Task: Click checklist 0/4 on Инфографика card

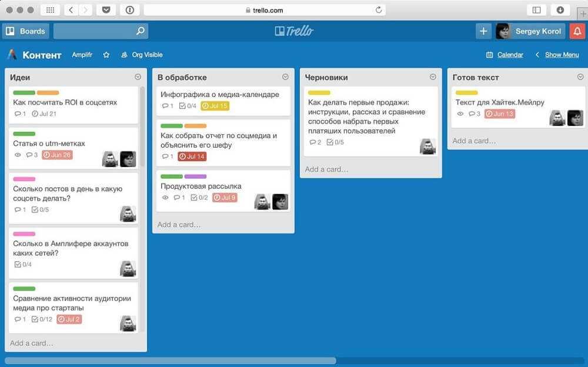Action: (188, 106)
